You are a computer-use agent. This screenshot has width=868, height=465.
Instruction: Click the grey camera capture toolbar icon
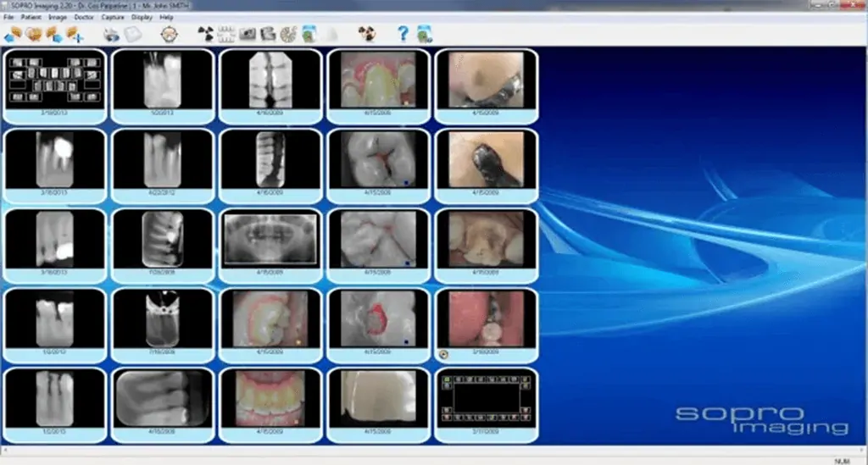click(247, 35)
